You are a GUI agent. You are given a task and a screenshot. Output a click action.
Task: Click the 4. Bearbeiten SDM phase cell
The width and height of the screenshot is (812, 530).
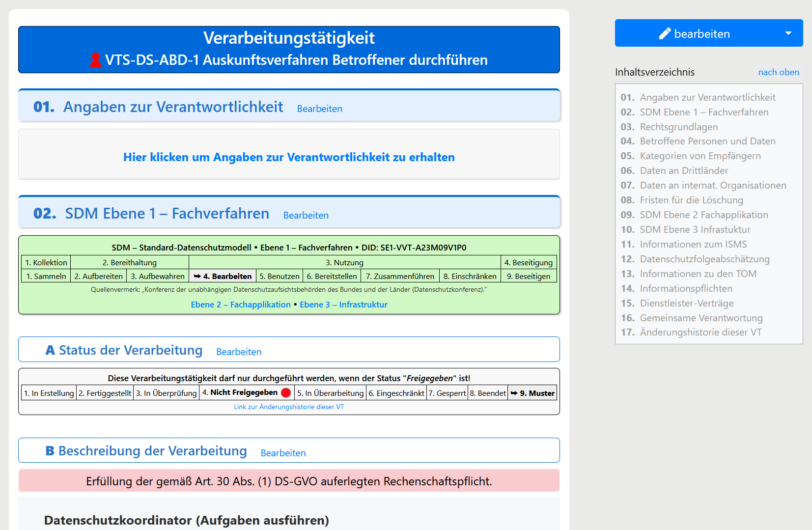223,276
